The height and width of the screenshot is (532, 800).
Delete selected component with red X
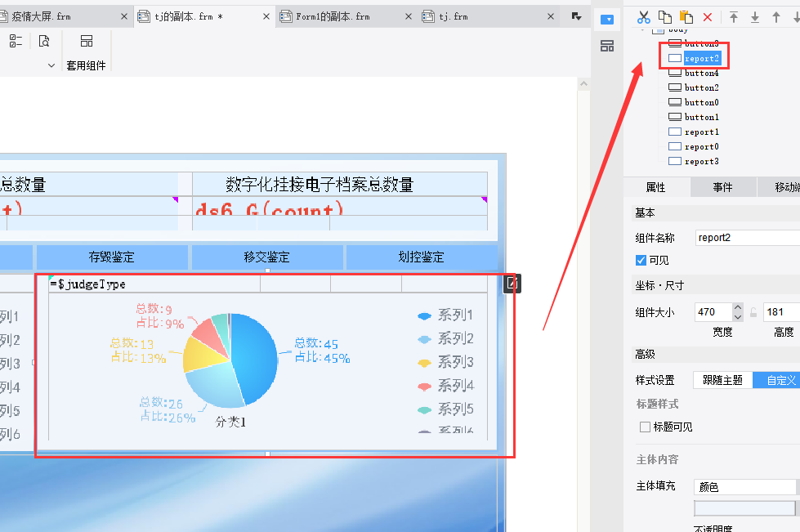[707, 17]
